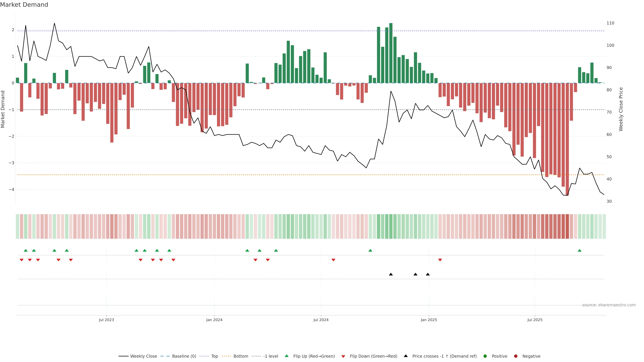This screenshot has width=644, height=362.
Task: Click the Positive green dot legend icon
Action: [x=485, y=356]
